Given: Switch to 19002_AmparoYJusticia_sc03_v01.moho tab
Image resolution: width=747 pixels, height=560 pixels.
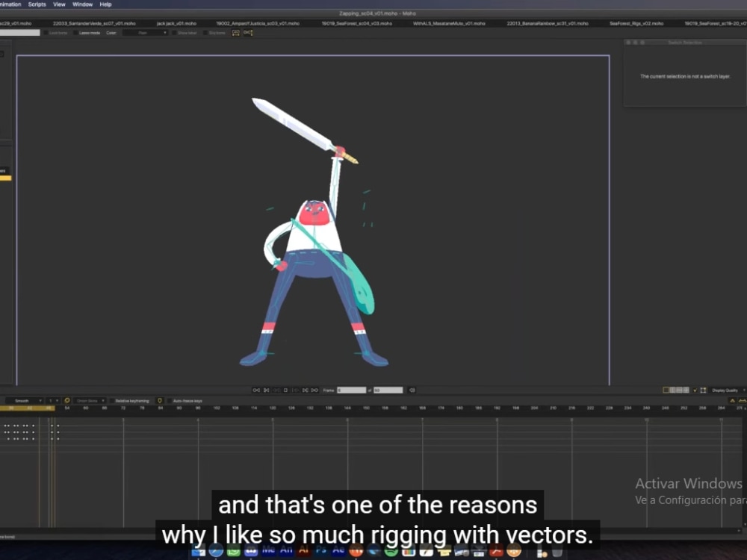Looking at the screenshot, I should click(x=258, y=23).
